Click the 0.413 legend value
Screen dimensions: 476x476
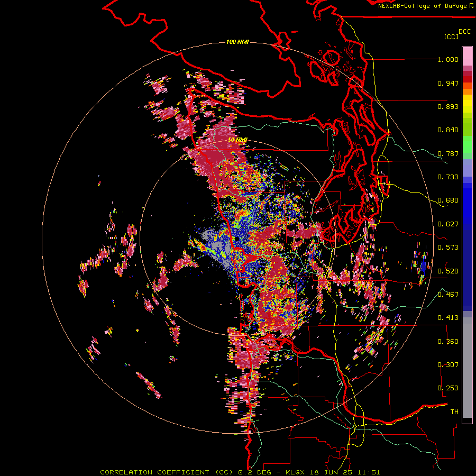[x=448, y=318]
